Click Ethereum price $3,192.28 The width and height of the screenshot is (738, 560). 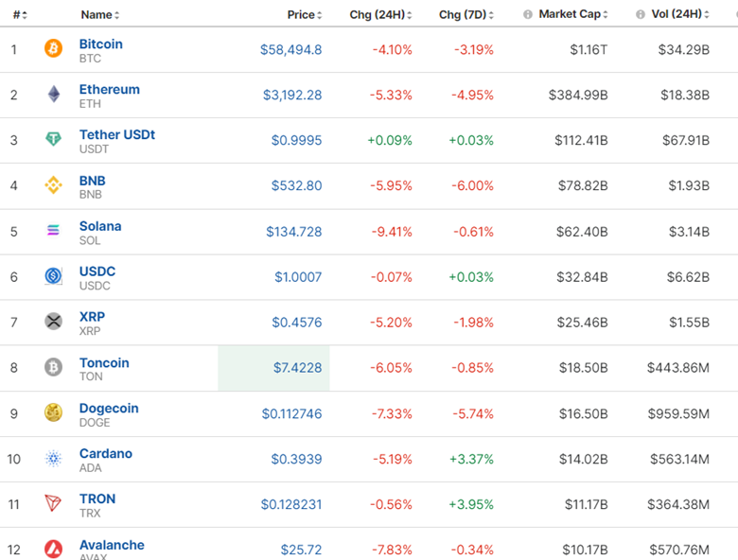pos(292,95)
